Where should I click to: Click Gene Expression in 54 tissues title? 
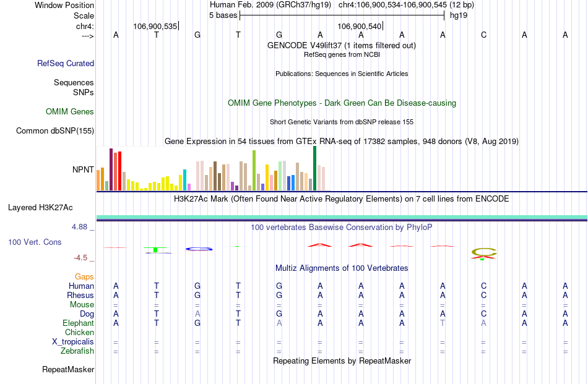coord(342,141)
